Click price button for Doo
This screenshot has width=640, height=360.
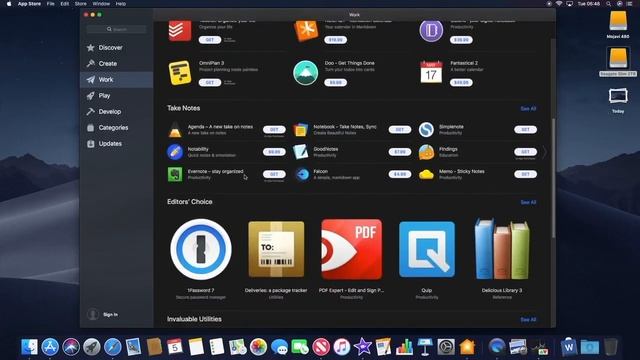(336, 82)
